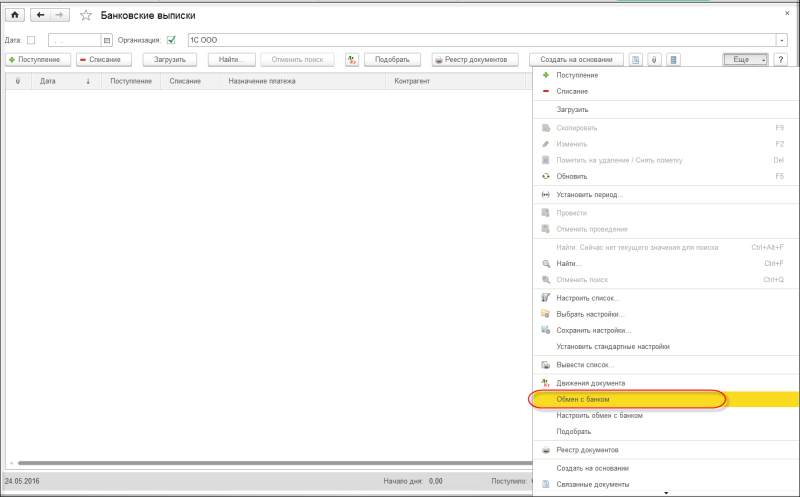Image resolution: width=800 pixels, height=497 pixels.
Task: Click the horizontal scrollbar under the list
Action: [x=270, y=463]
